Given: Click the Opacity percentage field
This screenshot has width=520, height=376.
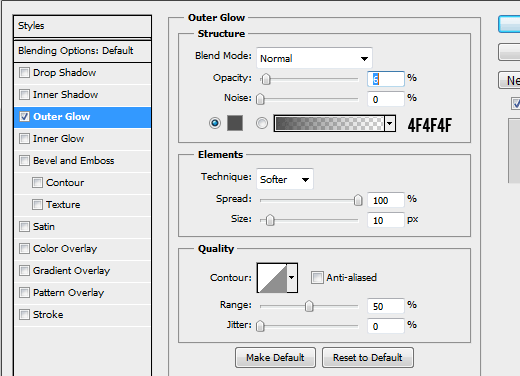Looking at the screenshot, I should pyautogui.click(x=386, y=79).
